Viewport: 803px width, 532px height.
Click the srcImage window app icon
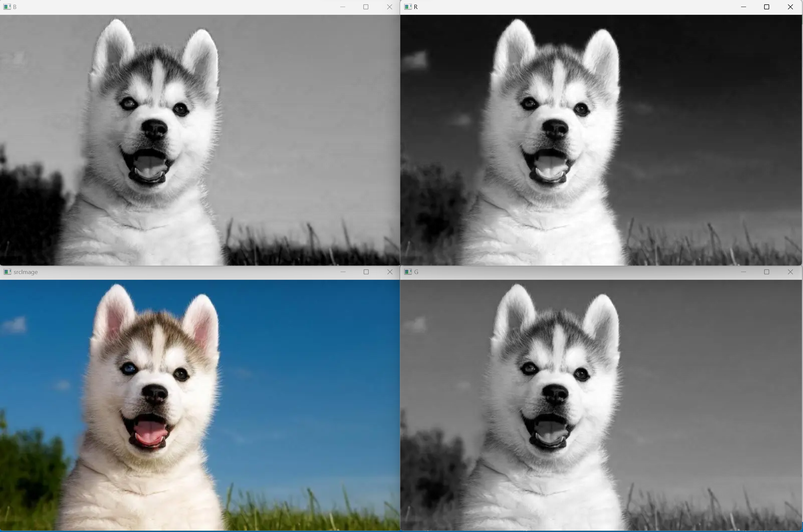tap(7, 272)
